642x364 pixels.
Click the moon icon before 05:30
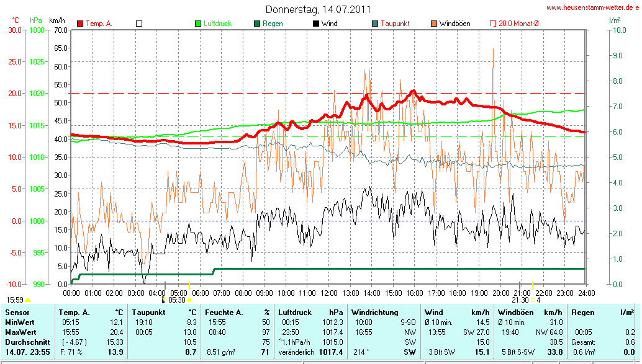164,300
